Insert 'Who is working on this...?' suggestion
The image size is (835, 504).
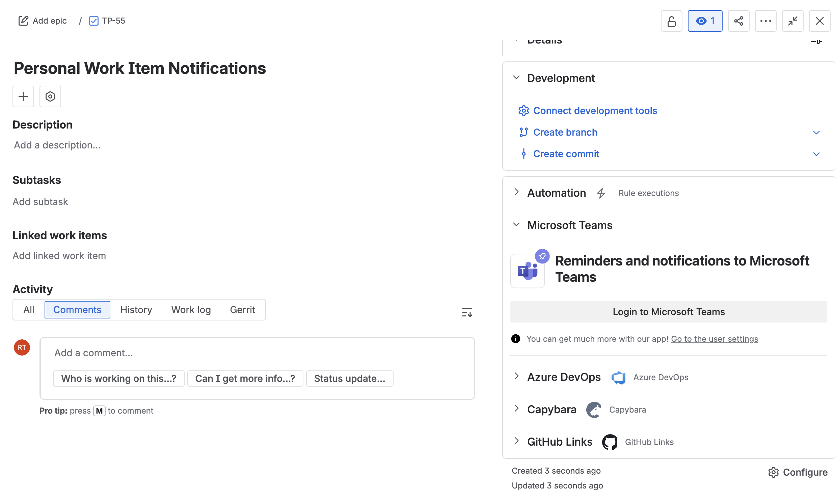[118, 379]
